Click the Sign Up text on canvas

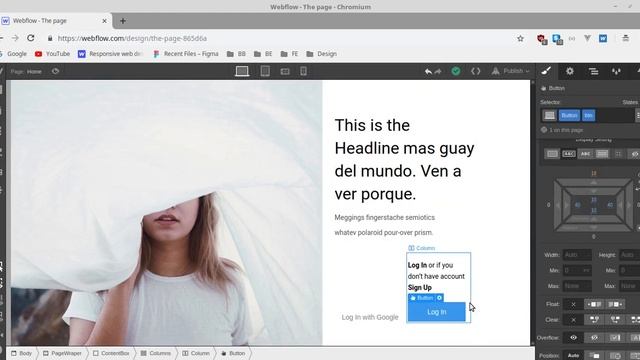tap(420, 287)
